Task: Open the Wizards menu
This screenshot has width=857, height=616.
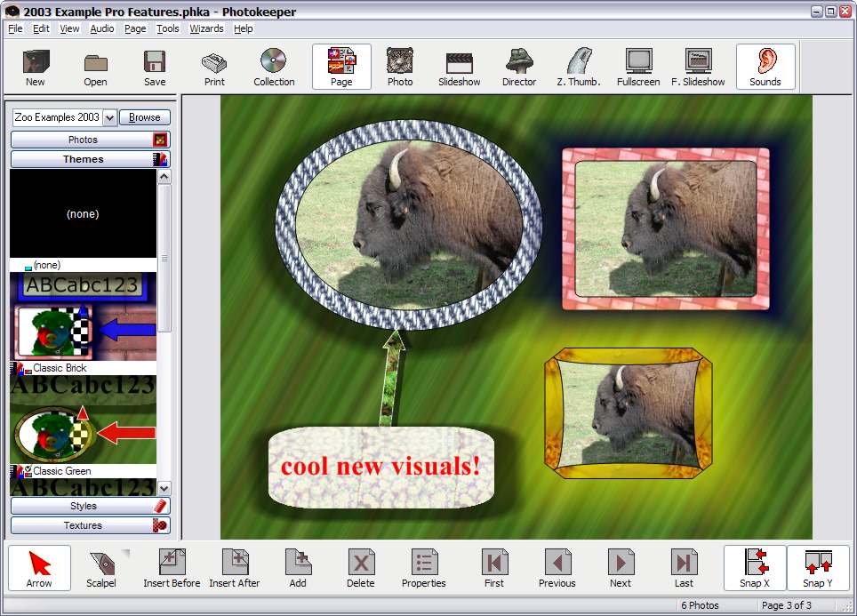Action: coord(206,28)
